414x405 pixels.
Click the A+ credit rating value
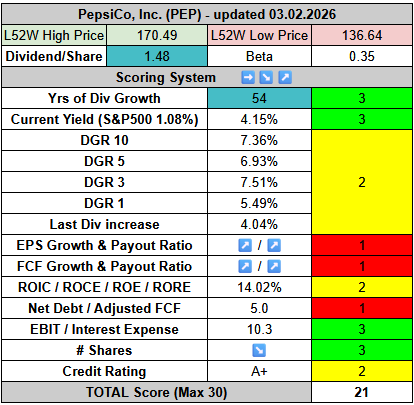259,371
